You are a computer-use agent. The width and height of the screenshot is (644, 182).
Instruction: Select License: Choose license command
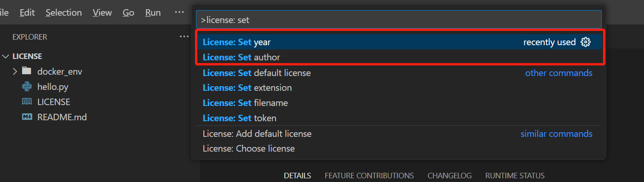coord(399,148)
